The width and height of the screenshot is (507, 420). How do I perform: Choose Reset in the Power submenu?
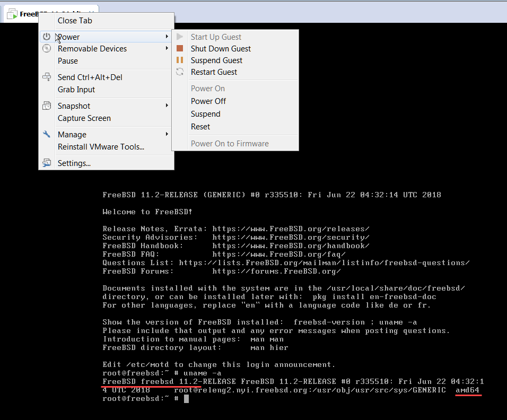tap(200, 127)
